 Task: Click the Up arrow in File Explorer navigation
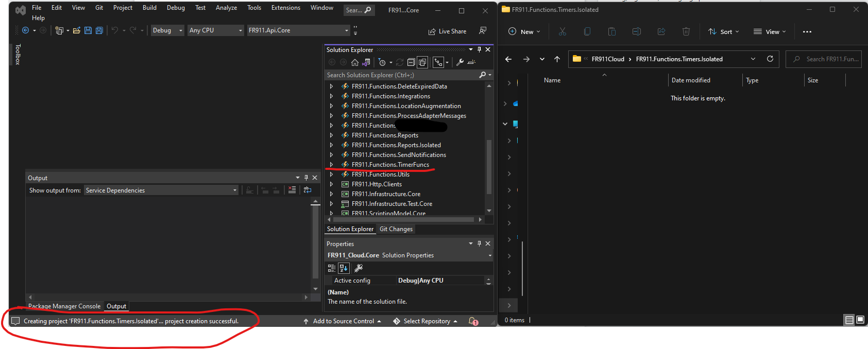point(557,59)
